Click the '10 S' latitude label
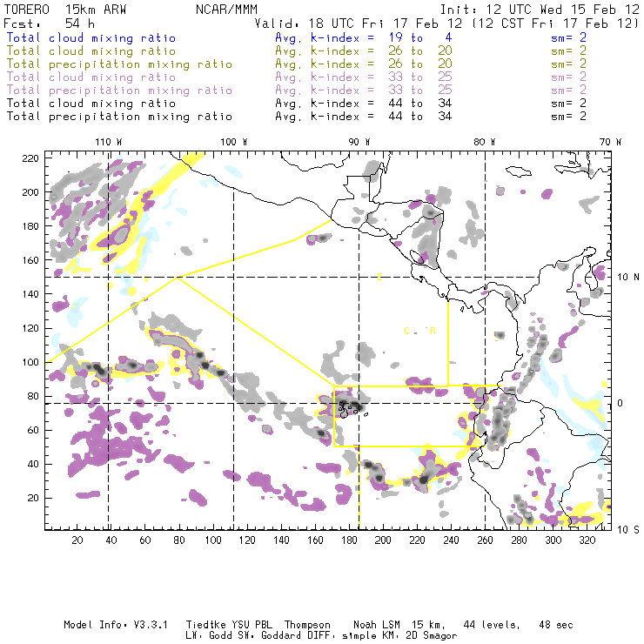The height and width of the screenshot is (644, 644). click(x=628, y=530)
